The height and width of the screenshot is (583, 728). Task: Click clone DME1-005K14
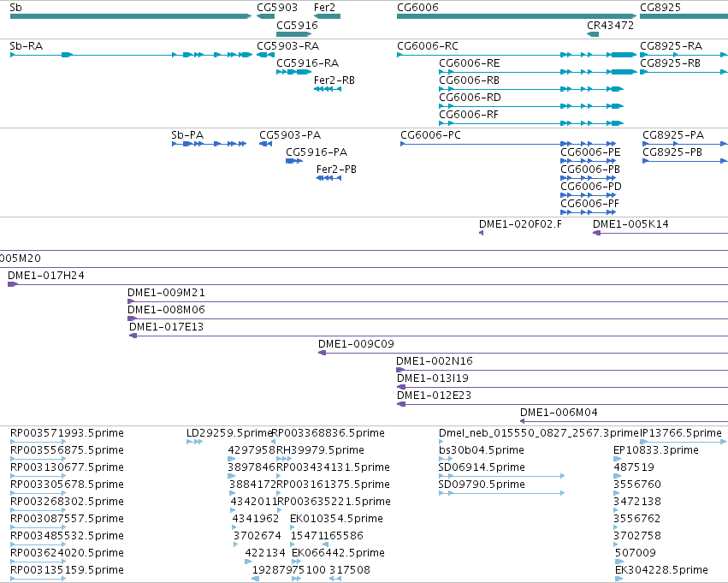[630, 224]
